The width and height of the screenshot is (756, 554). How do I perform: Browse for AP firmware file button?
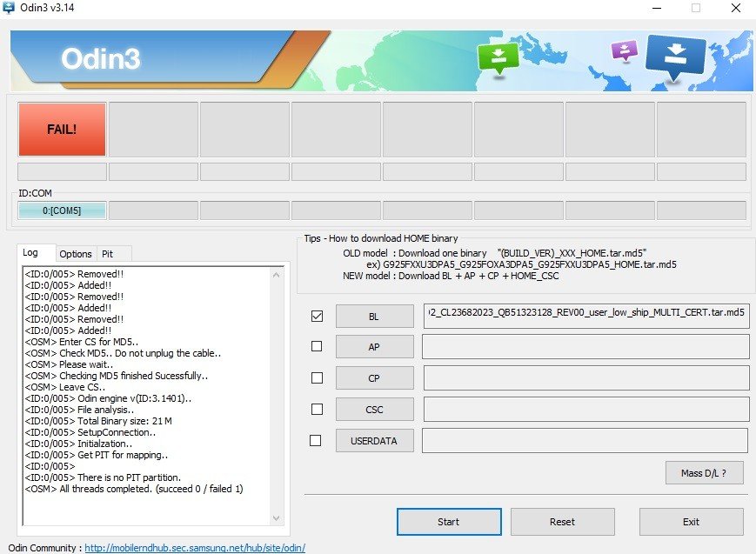click(374, 347)
